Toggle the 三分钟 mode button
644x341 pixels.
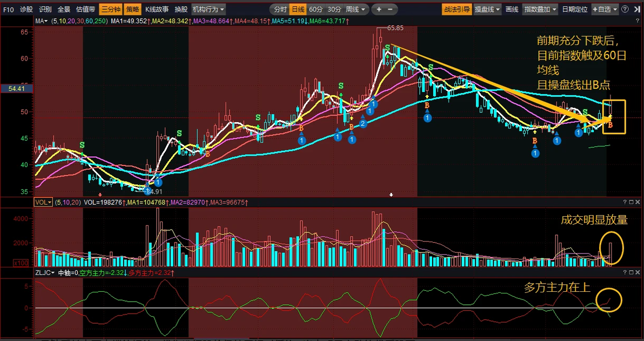[110, 9]
